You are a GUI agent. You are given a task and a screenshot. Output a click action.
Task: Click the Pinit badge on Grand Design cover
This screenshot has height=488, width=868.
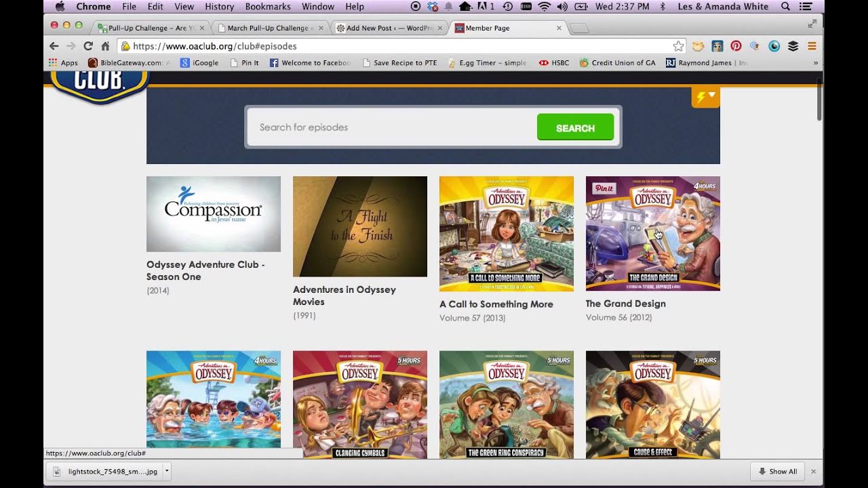point(604,189)
